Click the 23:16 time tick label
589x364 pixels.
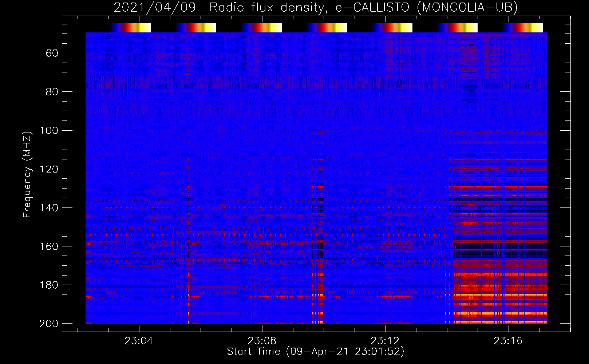coord(508,341)
